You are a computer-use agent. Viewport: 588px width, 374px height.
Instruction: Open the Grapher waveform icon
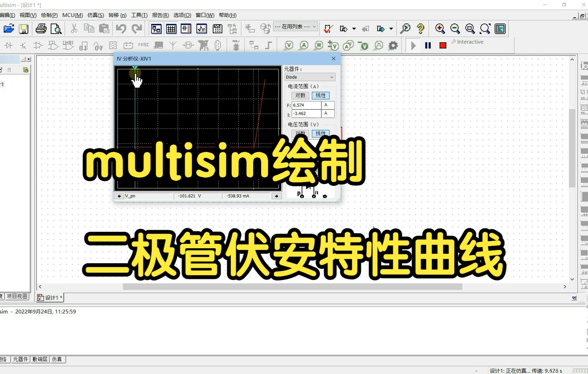(x=201, y=29)
